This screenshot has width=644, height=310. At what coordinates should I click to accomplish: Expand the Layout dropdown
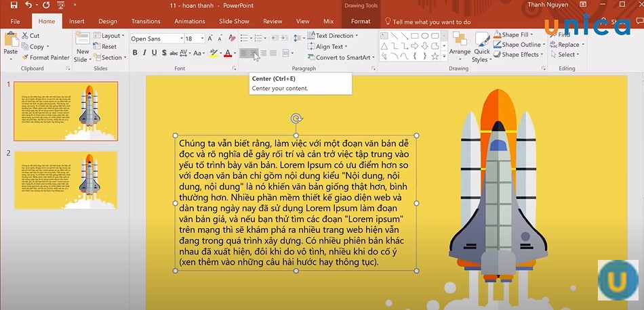[109, 36]
